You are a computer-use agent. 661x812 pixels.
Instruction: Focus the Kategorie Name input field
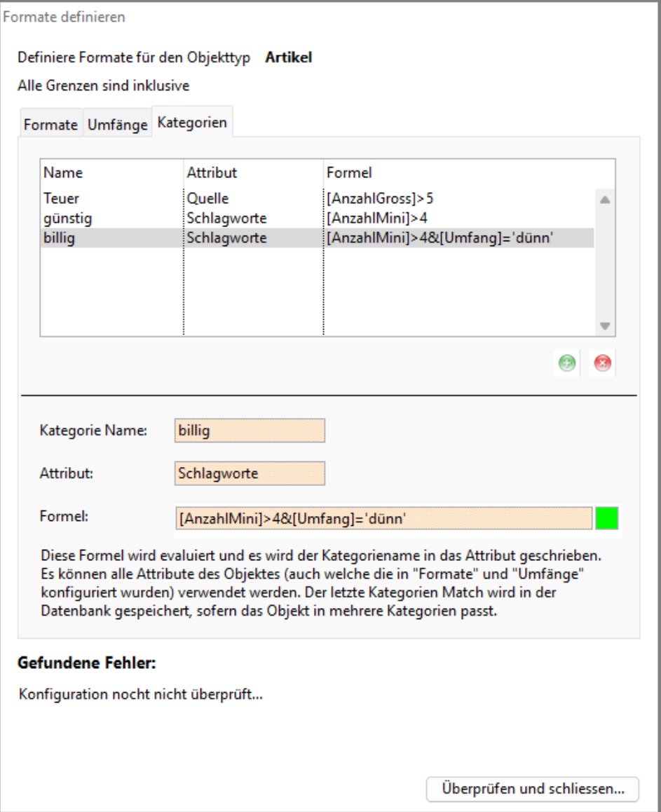tap(249, 431)
